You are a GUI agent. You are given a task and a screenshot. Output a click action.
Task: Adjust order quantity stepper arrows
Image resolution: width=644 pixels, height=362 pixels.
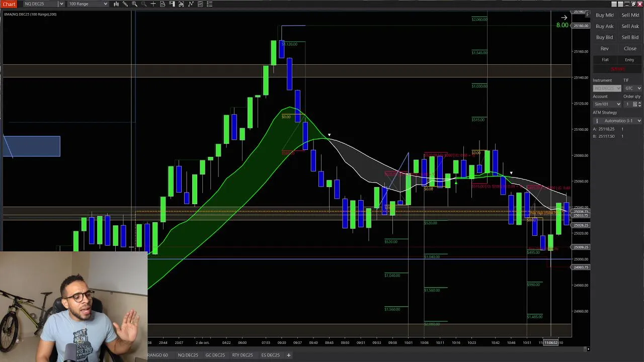click(639, 104)
